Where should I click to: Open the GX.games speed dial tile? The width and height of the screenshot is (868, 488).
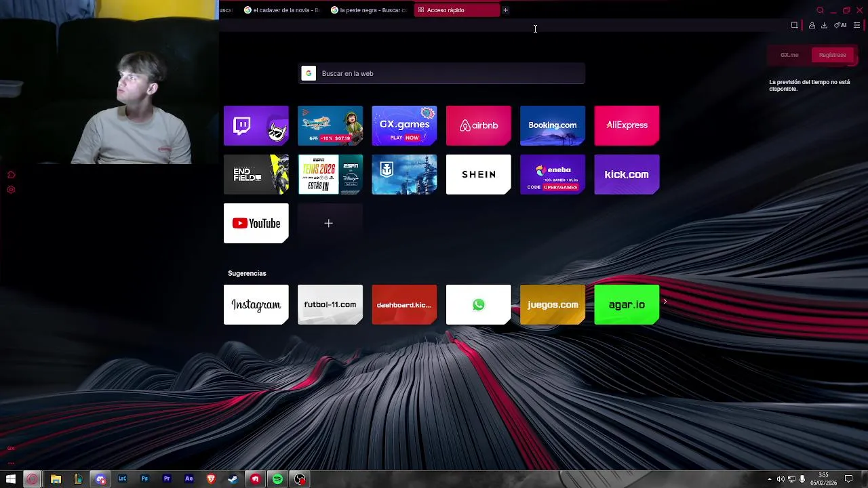[404, 125]
